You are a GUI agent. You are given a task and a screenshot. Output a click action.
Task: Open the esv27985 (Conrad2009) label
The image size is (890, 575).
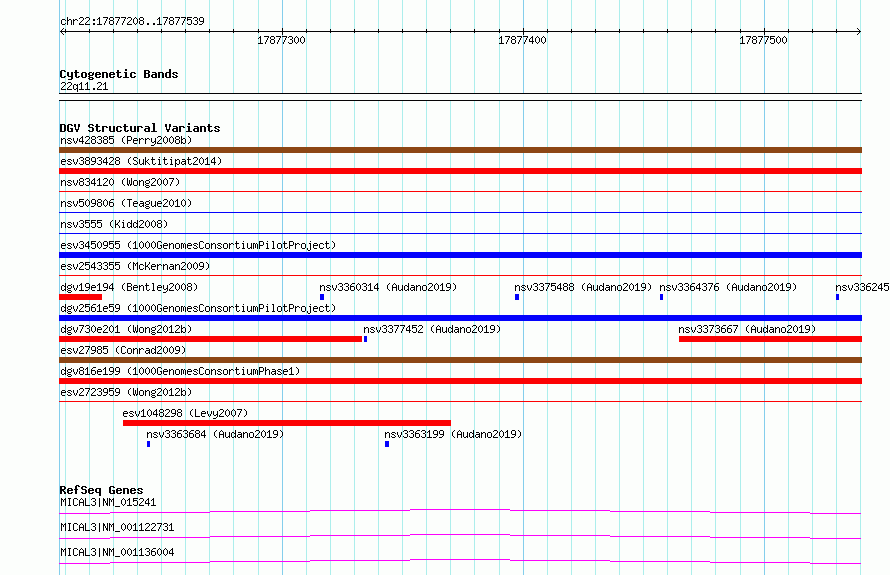[x=123, y=350]
